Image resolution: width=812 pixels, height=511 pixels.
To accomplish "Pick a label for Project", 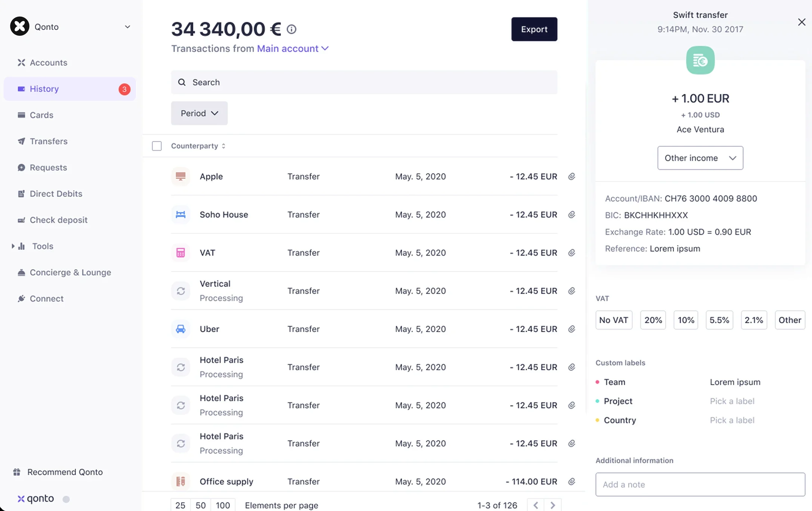I will click(732, 401).
